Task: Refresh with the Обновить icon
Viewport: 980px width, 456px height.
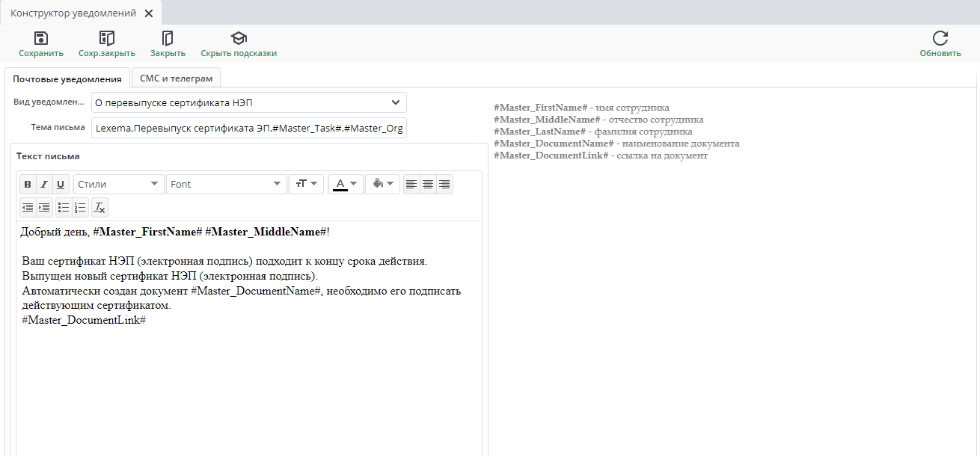Action: (x=940, y=38)
